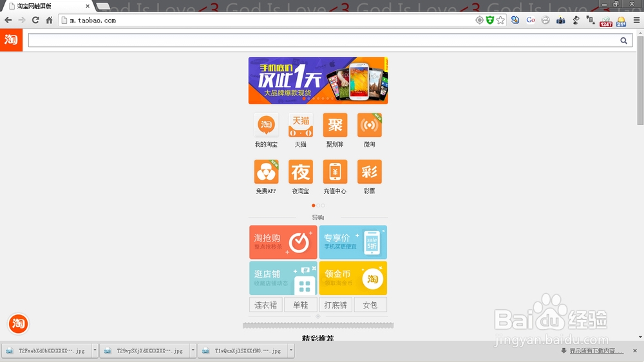This screenshot has height=362, width=644.
Task: Open the 淘抢购 flash sale tile
Action: click(x=283, y=242)
